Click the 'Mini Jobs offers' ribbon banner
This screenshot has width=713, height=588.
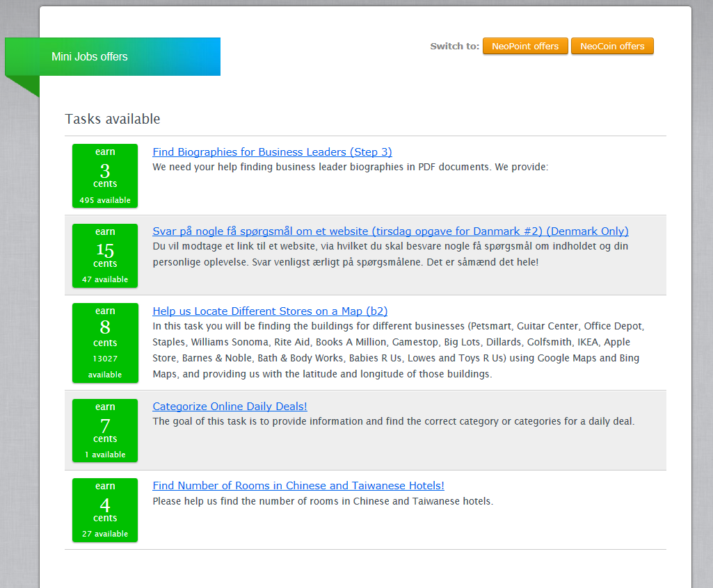pos(113,57)
